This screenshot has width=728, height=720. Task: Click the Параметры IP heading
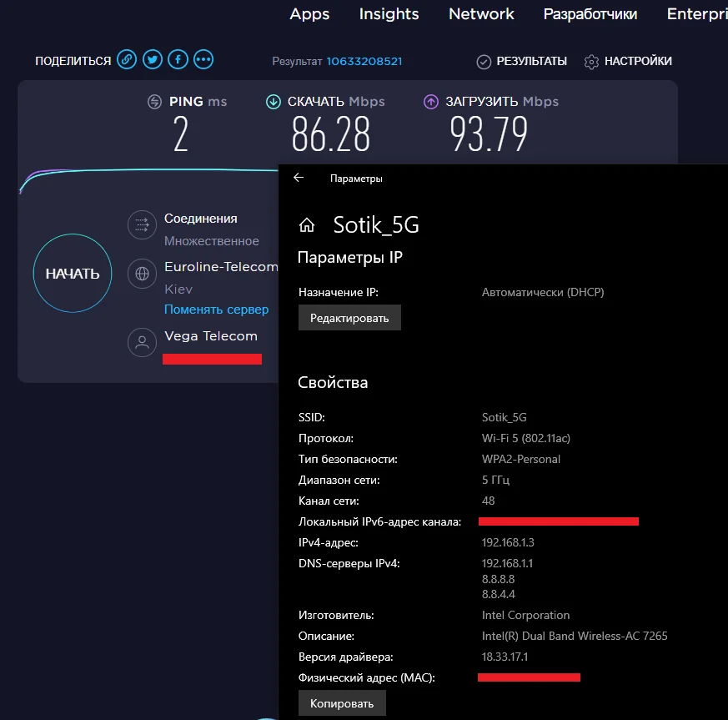(350, 257)
